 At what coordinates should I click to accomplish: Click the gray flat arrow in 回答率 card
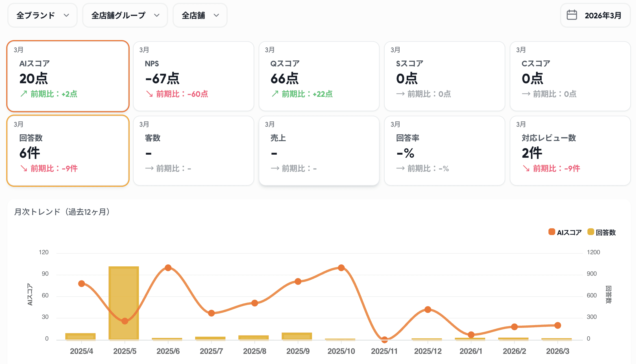(x=400, y=168)
